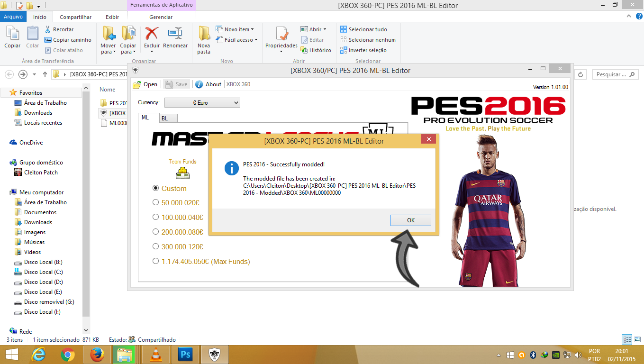The width and height of the screenshot is (644, 364).
Task: Open the About info in editor
Action: click(x=208, y=84)
